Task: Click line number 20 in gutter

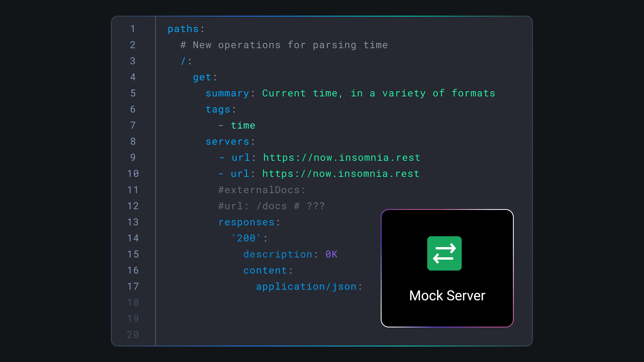Action: pyautogui.click(x=133, y=335)
